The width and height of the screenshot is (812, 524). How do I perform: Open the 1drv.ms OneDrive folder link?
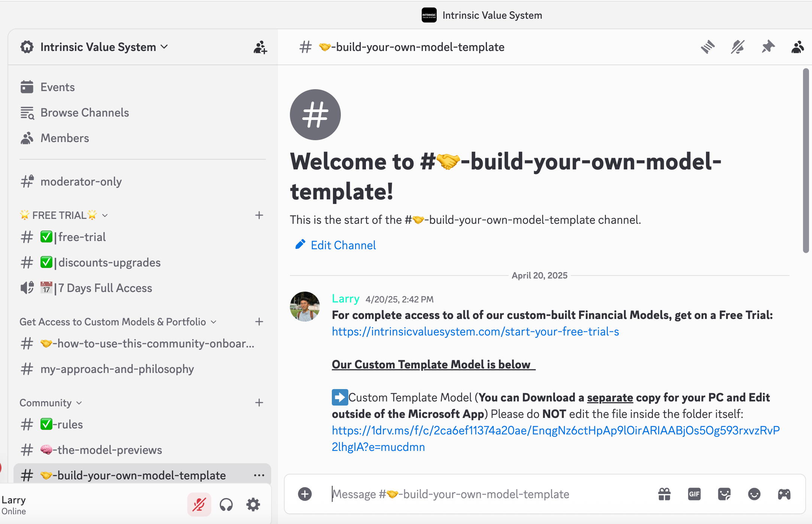click(556, 439)
